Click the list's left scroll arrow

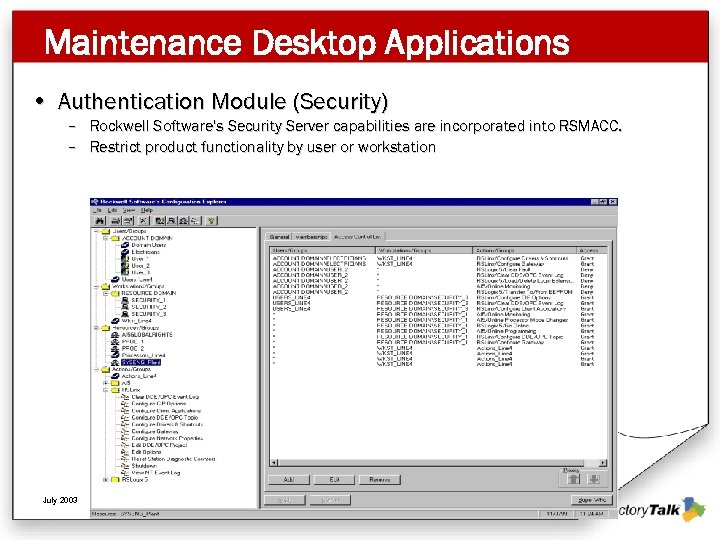(x=274, y=463)
